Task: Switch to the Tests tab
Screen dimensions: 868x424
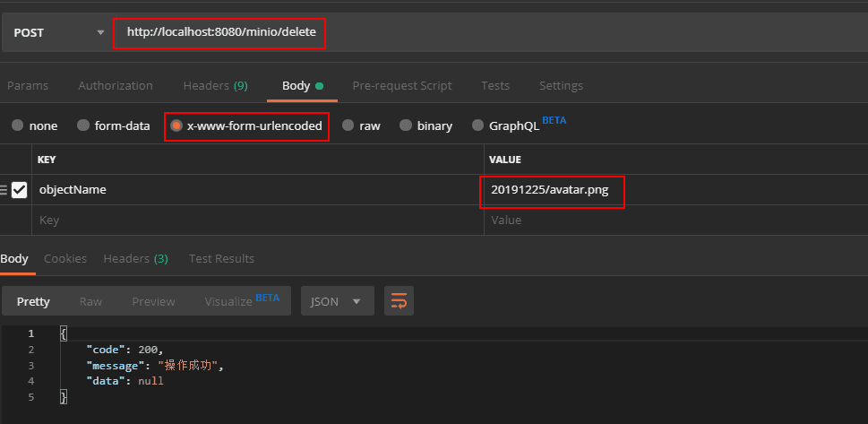Action: [494, 86]
